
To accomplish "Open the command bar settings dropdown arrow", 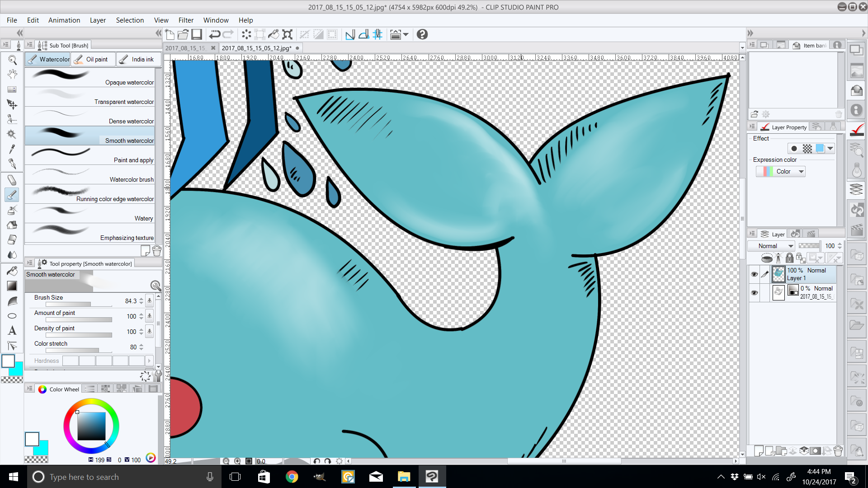I will 406,34.
